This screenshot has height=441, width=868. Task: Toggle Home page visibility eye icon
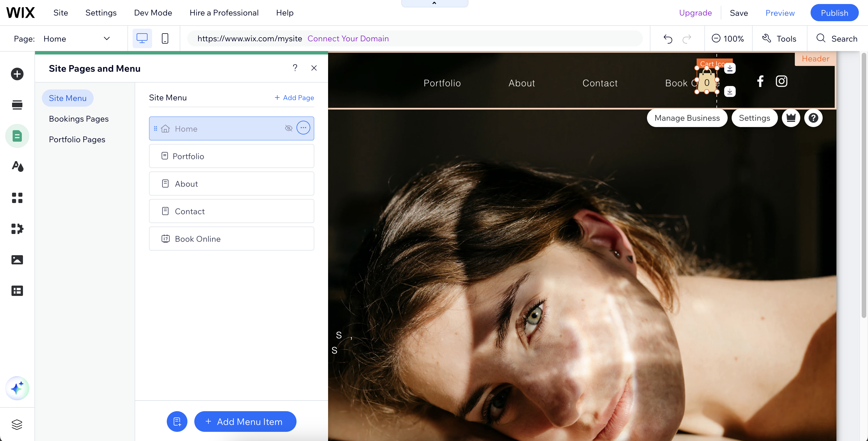click(288, 128)
